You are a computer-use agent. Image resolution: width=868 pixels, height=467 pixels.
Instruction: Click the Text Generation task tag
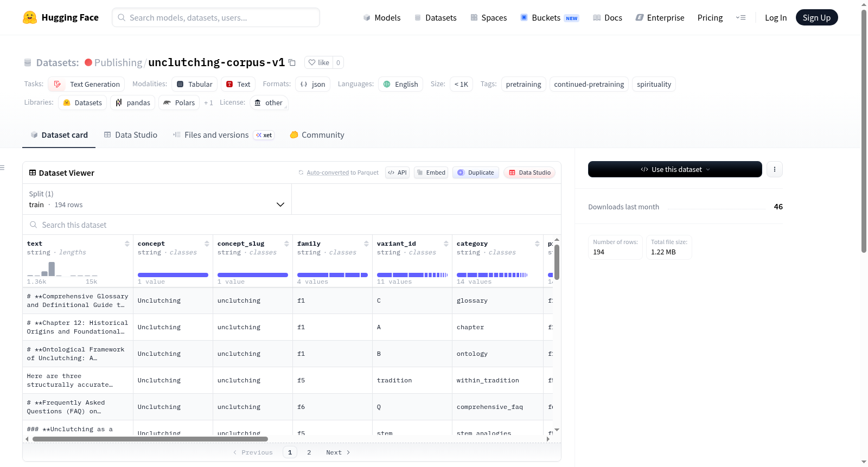[86, 84]
